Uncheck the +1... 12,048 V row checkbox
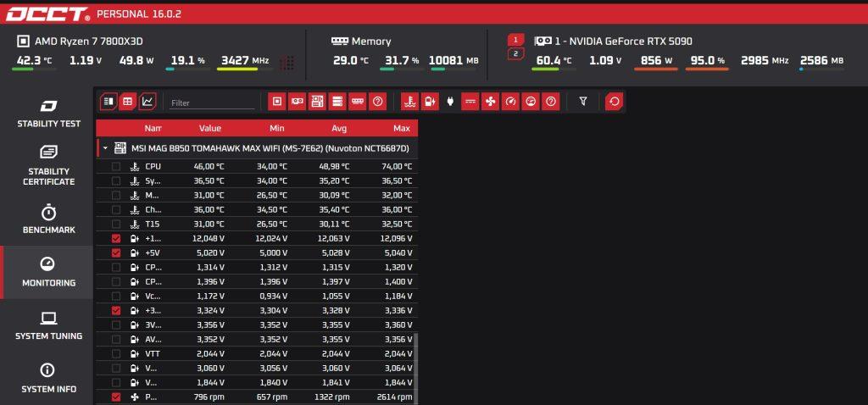868x405 pixels. (x=115, y=238)
